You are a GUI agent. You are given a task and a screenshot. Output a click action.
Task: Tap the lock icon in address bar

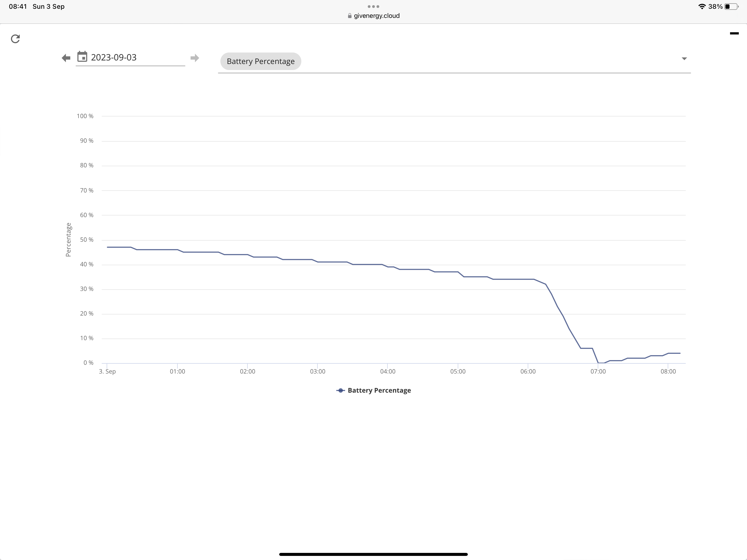(349, 16)
